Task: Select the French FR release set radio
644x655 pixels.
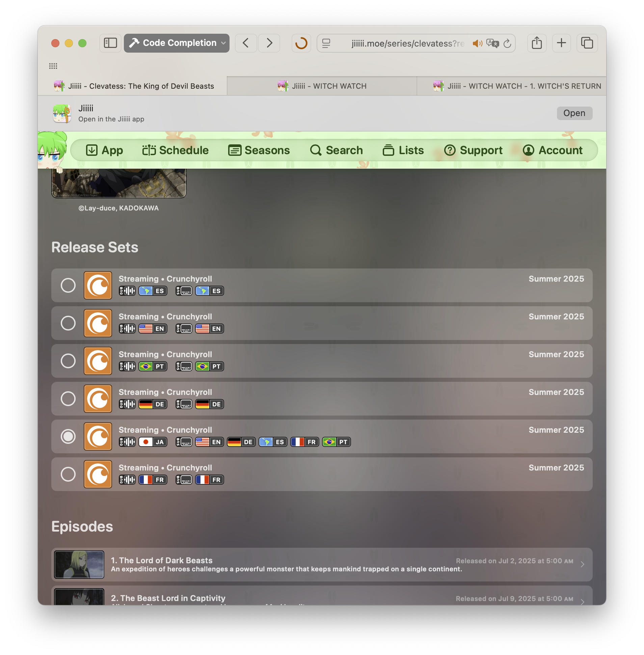Action: click(x=68, y=475)
